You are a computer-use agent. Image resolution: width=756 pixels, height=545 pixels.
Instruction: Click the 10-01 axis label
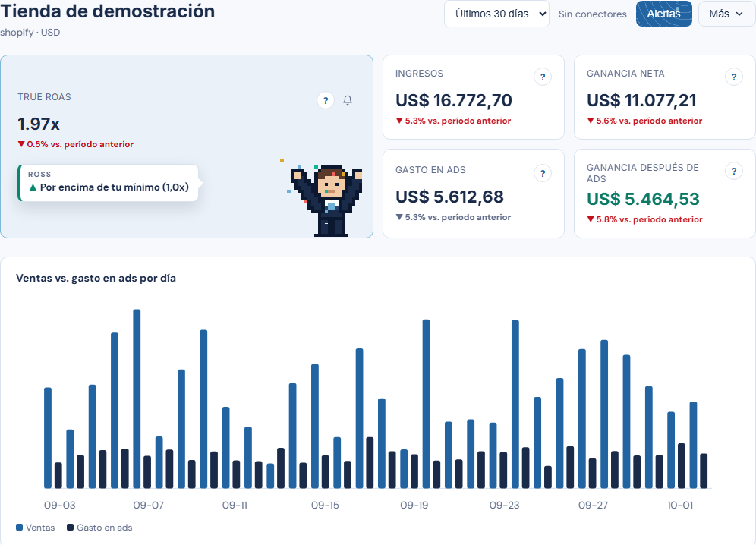[x=680, y=506]
